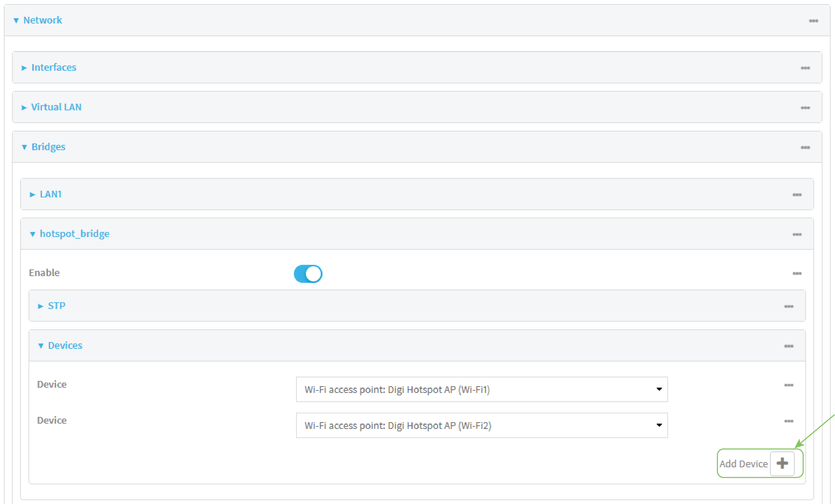The height and width of the screenshot is (504, 835).
Task: Open the STP row's ellipsis menu
Action: click(x=788, y=306)
